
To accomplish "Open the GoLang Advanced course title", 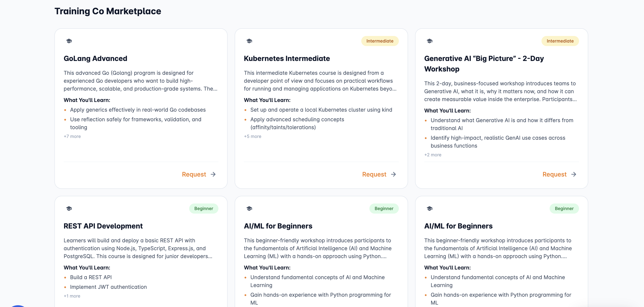I will pyautogui.click(x=95, y=58).
